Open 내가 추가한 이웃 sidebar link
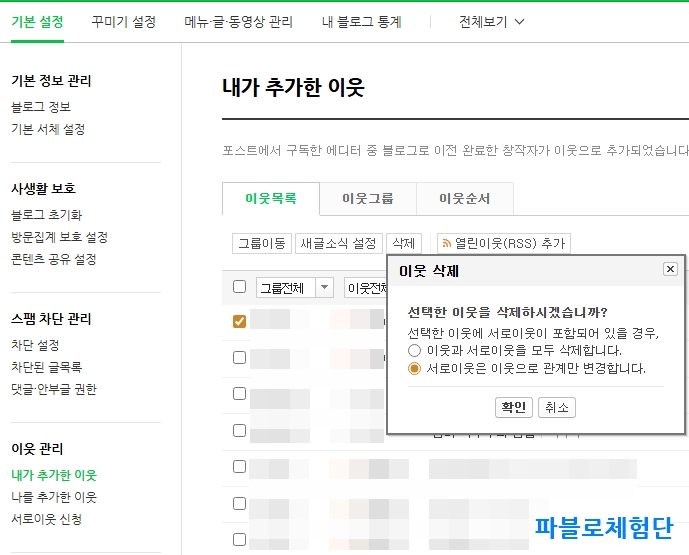 pyautogui.click(x=54, y=475)
